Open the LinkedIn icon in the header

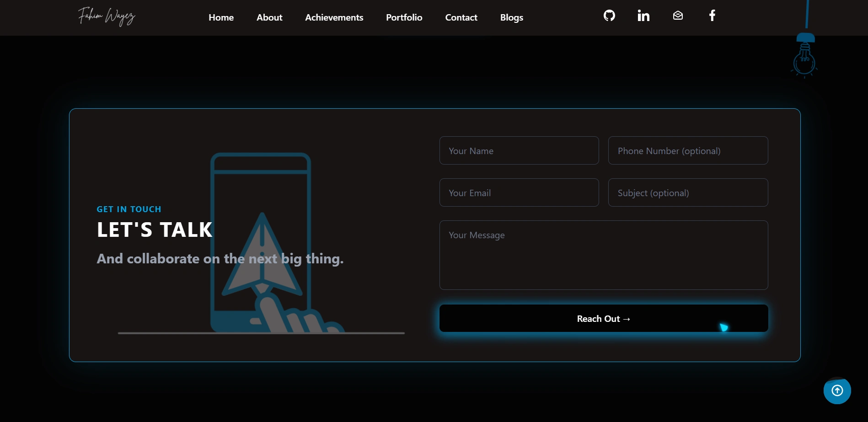point(643,15)
